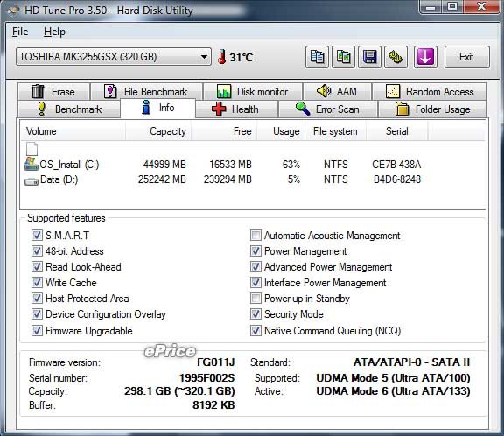504x436 pixels.
Task: Click serial number value 1995F002S
Action: [x=207, y=378]
